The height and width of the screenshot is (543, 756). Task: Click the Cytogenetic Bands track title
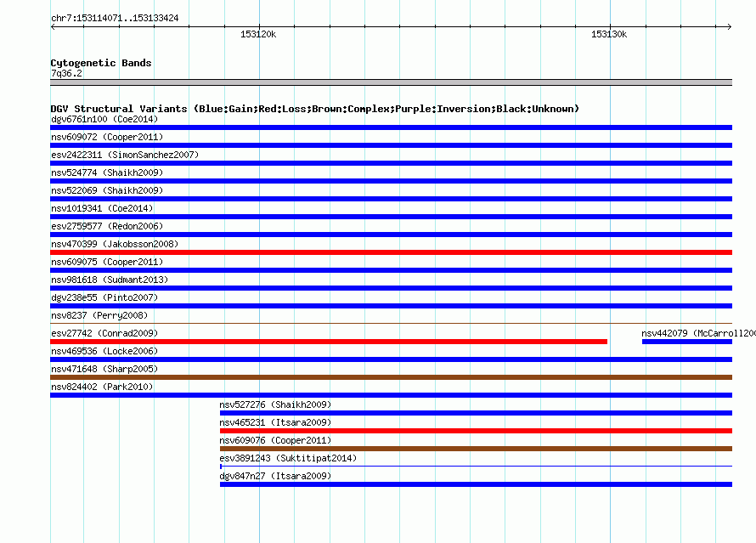101,63
